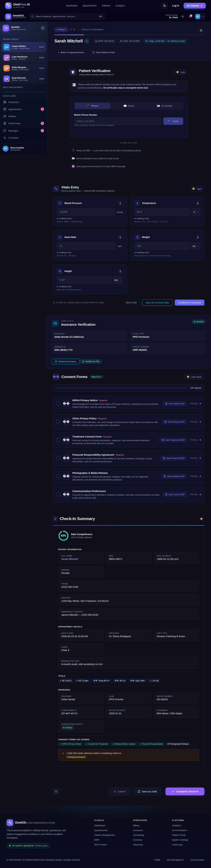Collapse the DentOS sidebar panel icon
This screenshot has height=868, width=211.
point(43,28)
